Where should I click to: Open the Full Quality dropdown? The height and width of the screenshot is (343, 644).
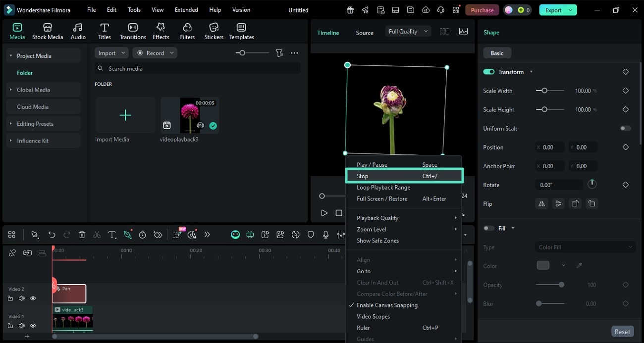coord(408,32)
